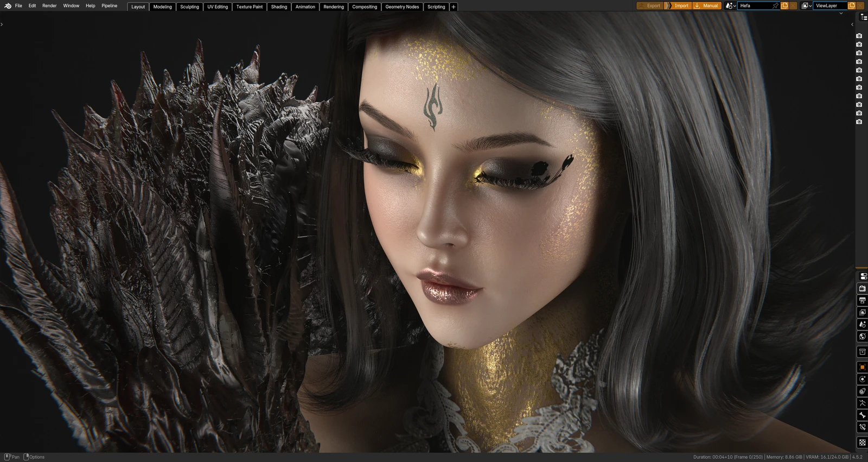The image size is (868, 462).
Task: Open the scene browse dropdown
Action: 731,6
